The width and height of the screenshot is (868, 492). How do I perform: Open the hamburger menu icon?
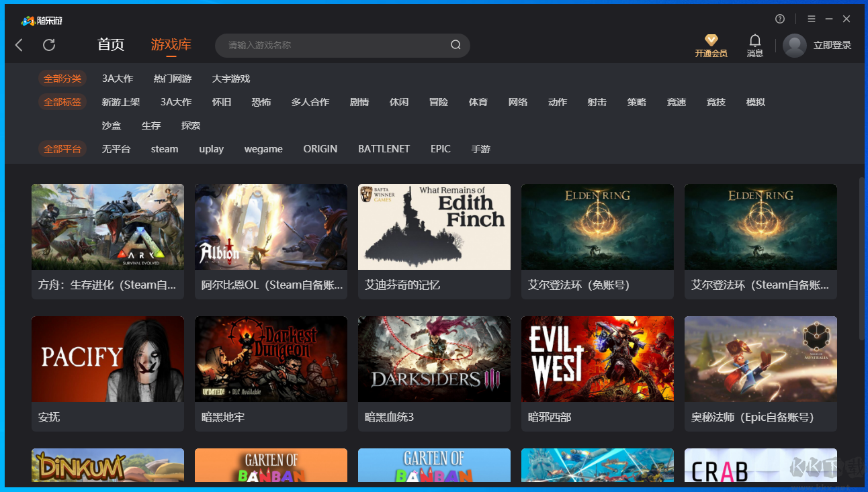click(812, 19)
